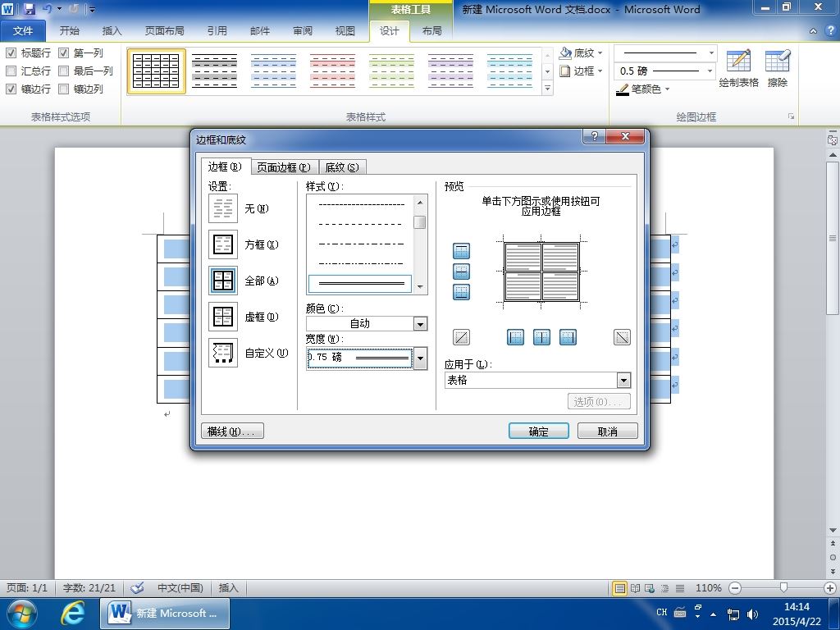Open 笔颜色 dropdown arrow

click(x=668, y=89)
